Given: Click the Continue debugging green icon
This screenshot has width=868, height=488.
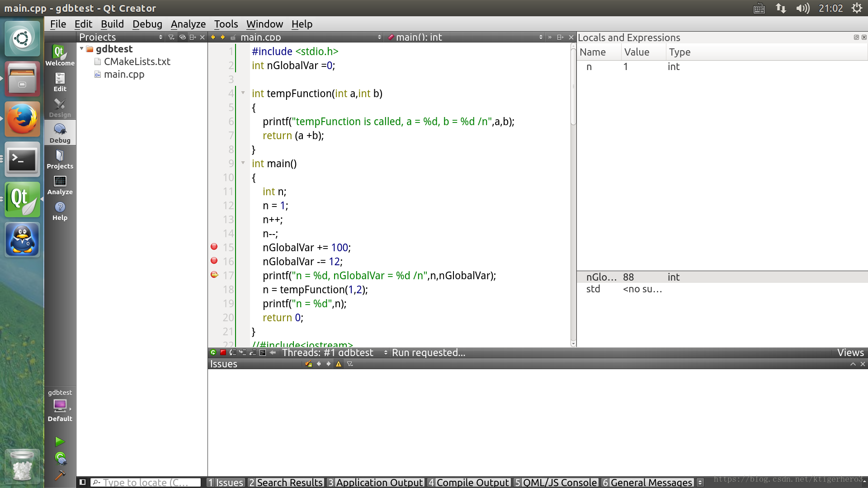Looking at the screenshot, I should click(x=213, y=352).
